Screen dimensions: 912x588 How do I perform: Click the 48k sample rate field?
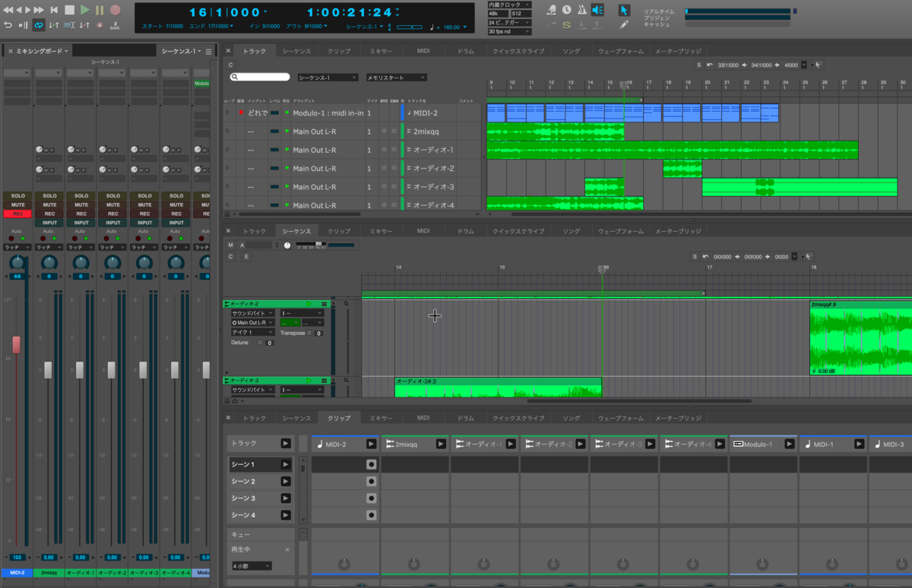498,14
